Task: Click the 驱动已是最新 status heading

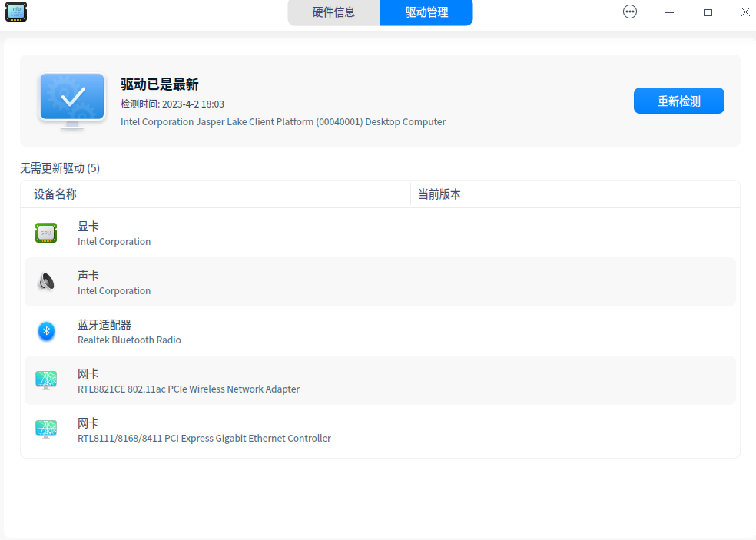Action: 160,84
